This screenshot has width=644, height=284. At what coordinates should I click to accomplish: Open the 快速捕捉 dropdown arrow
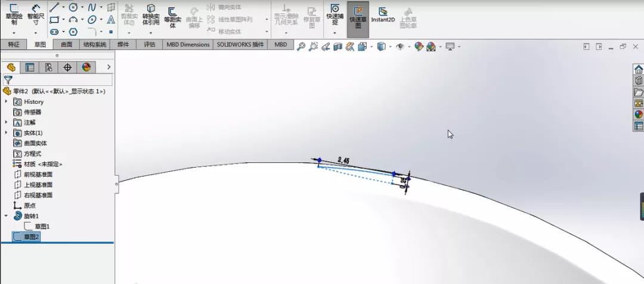click(335, 32)
